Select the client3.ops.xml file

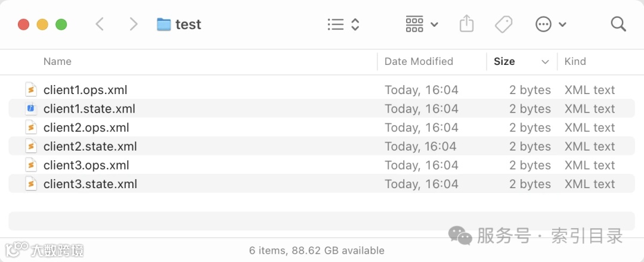coord(86,166)
